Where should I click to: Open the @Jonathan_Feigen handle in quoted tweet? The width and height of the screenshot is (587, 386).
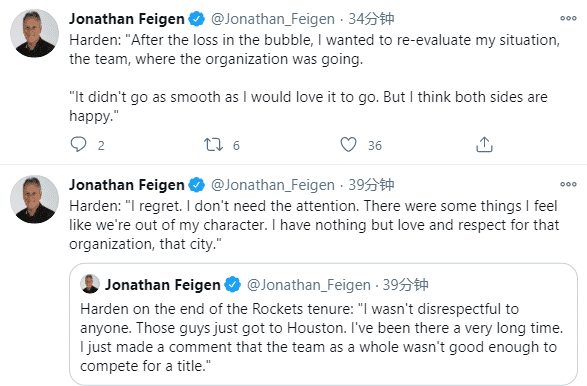[309, 285]
